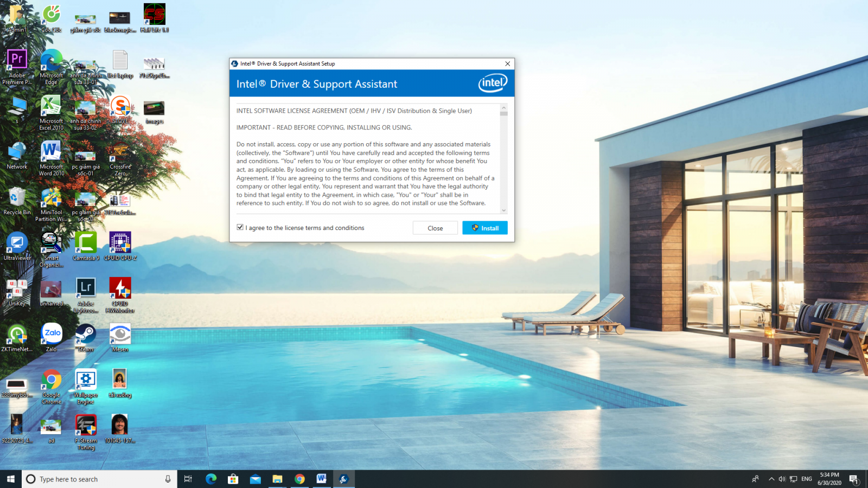Select the UltraViewer desktop icon

click(17, 246)
